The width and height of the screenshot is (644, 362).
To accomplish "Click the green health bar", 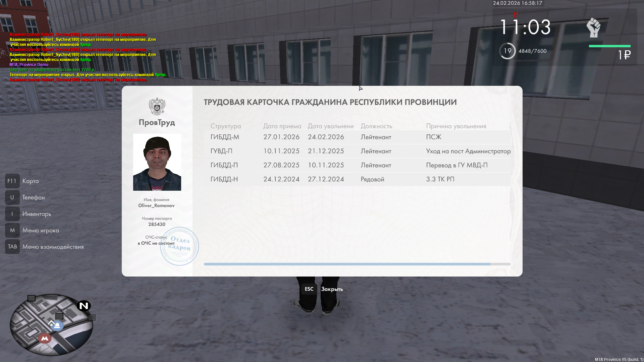I will 609,46.
